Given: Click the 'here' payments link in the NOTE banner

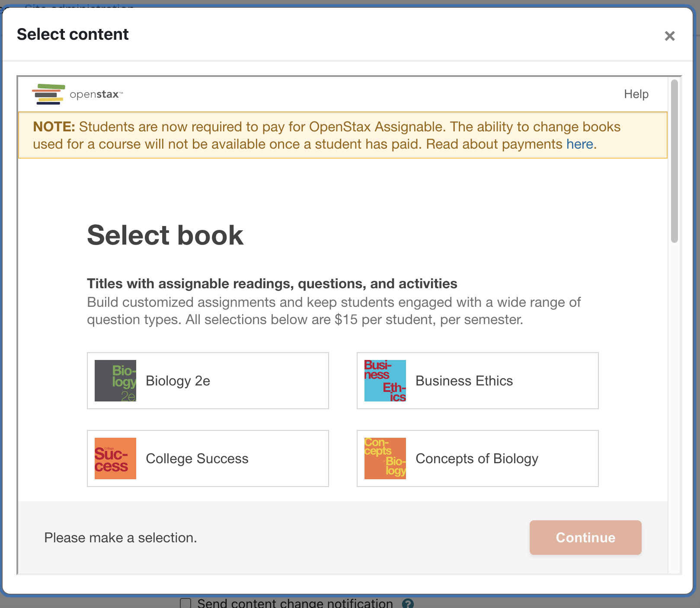Looking at the screenshot, I should pyautogui.click(x=579, y=144).
